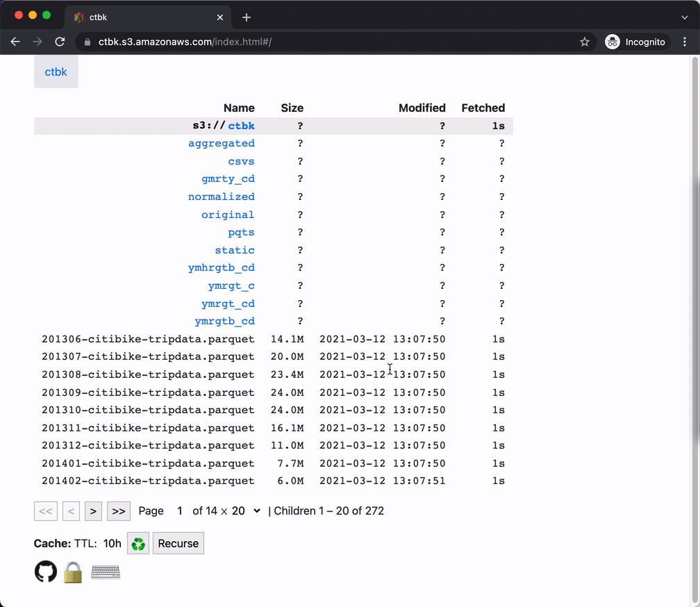Open the gmrty_cd folder

[228, 179]
